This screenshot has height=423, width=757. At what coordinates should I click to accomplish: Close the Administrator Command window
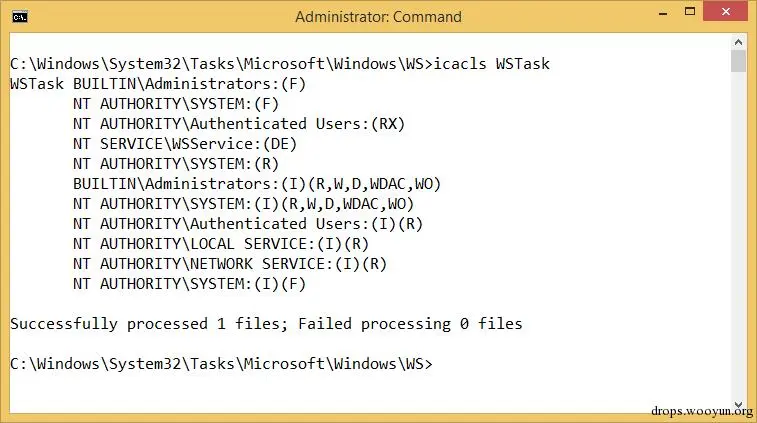coord(726,12)
